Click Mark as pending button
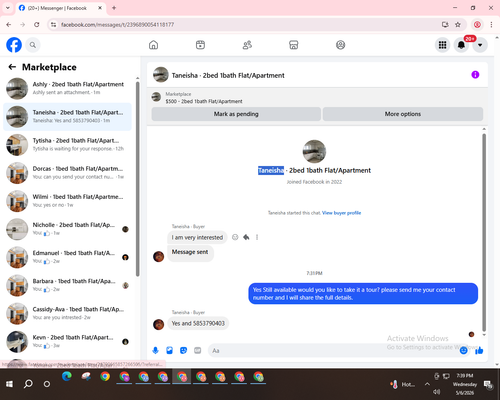Screen dimensions: 500x400 [x=236, y=114]
